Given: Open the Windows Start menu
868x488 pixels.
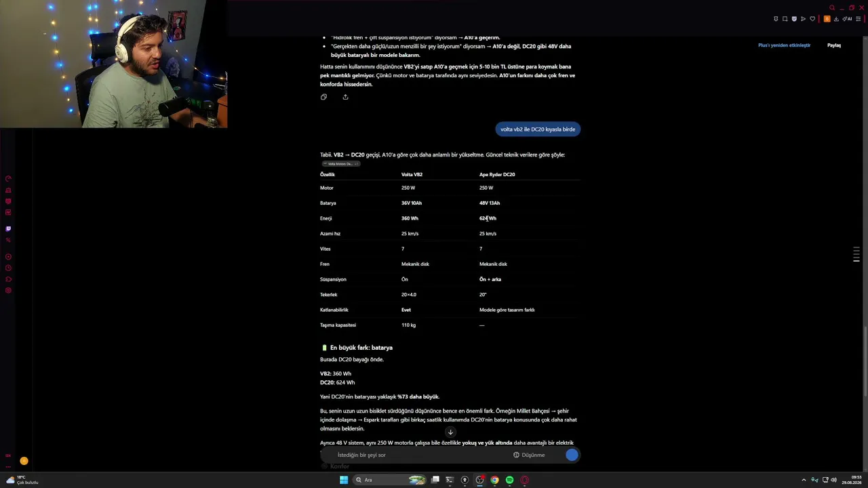Looking at the screenshot, I should pos(344,480).
